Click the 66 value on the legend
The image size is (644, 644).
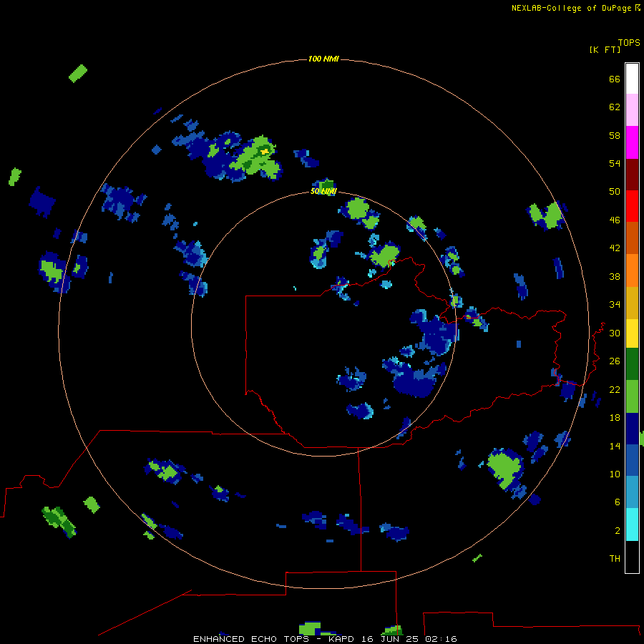click(x=615, y=79)
